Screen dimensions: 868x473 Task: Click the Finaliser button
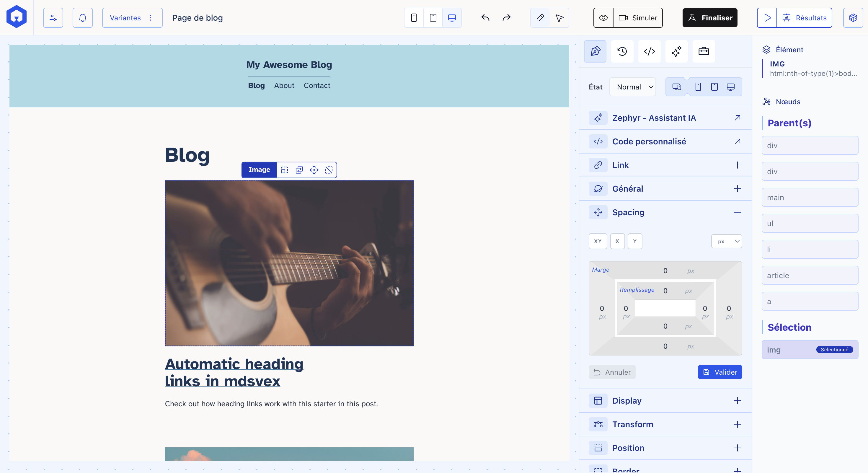point(710,18)
